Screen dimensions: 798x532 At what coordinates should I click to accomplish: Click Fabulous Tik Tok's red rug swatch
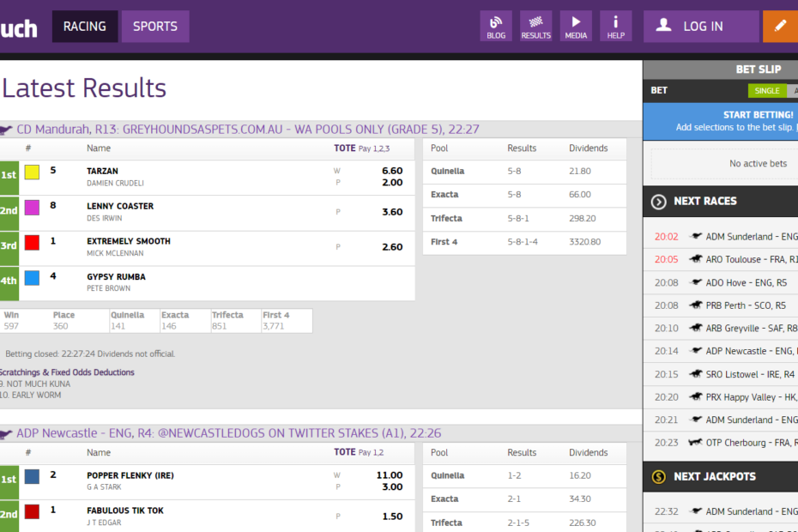[x=32, y=511]
